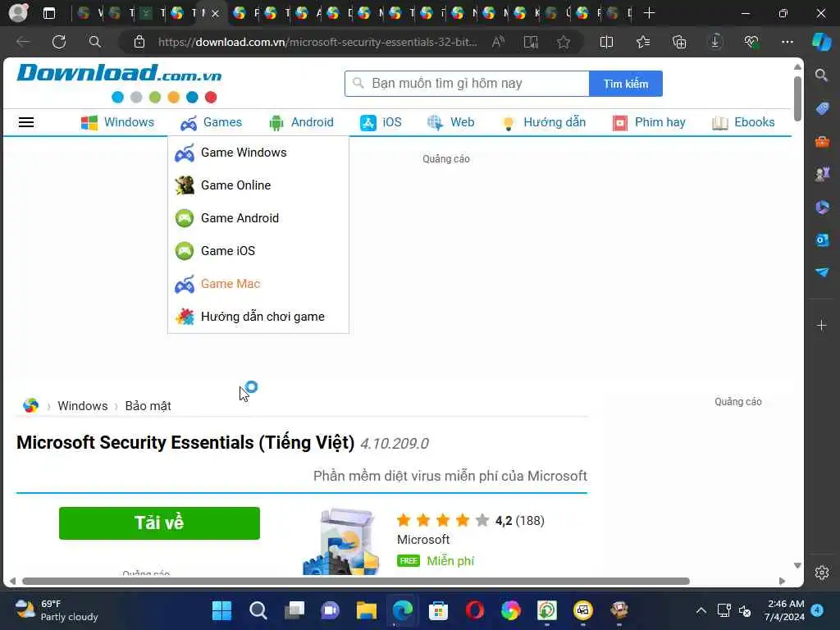Open the Windows category menu
Screen dimensions: 840x630
117,122
